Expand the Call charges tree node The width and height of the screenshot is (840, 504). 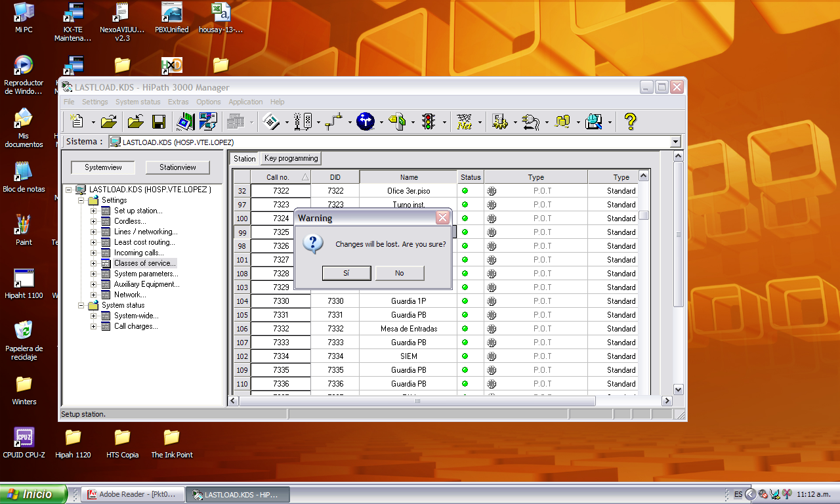pyautogui.click(x=94, y=326)
